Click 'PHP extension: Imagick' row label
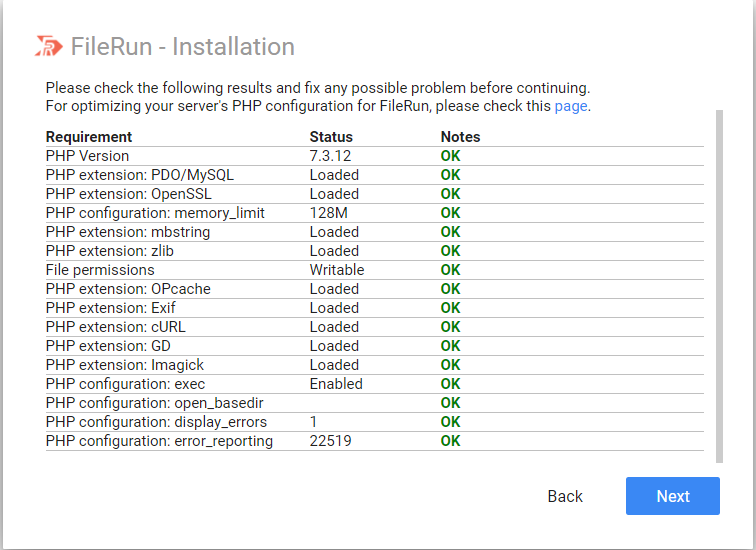The height and width of the screenshot is (550, 756). 125,365
